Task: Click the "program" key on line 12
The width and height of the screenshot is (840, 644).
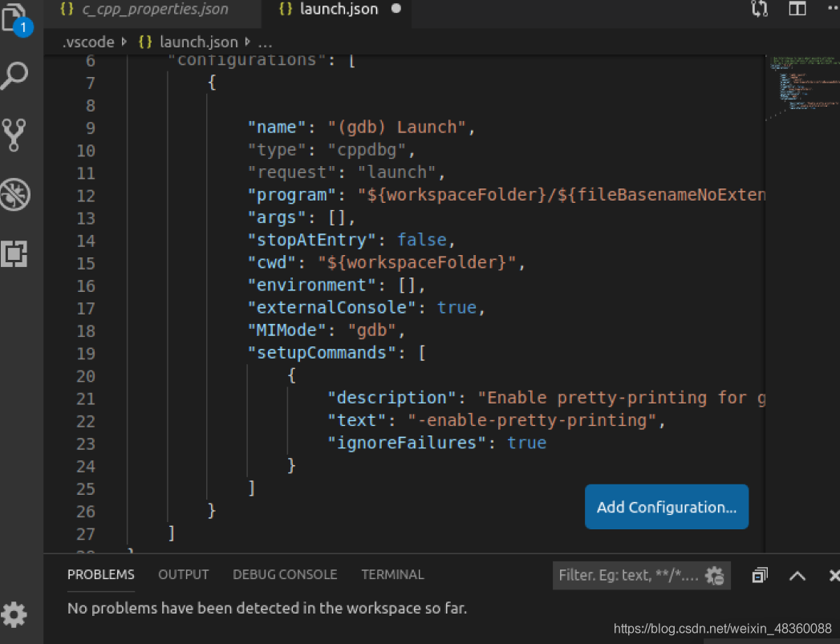Action: (291, 195)
